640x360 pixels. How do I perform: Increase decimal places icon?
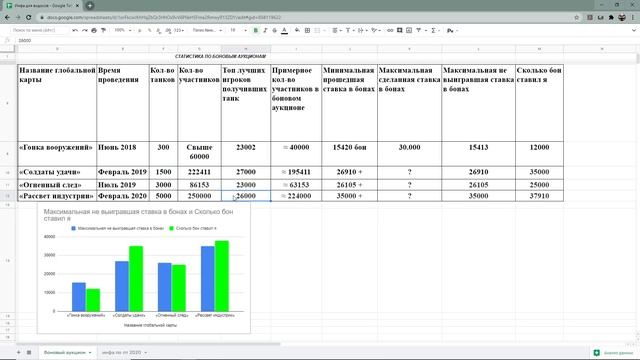pyautogui.click(x=168, y=30)
